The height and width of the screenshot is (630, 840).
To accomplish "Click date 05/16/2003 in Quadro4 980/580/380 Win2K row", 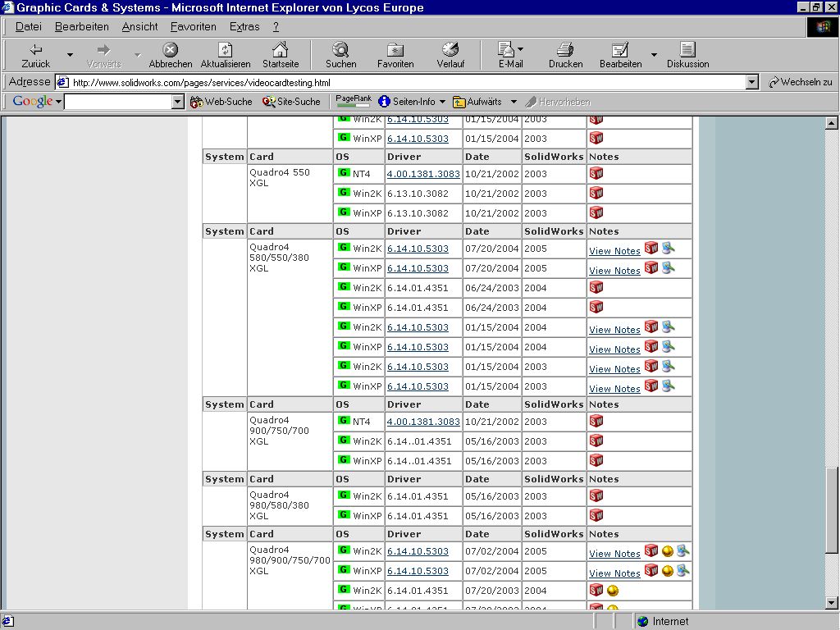I will tap(492, 496).
